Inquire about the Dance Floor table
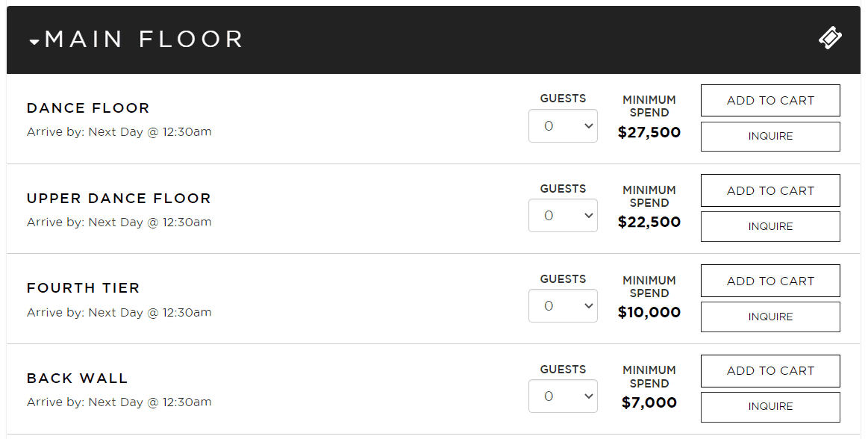 [x=769, y=136]
